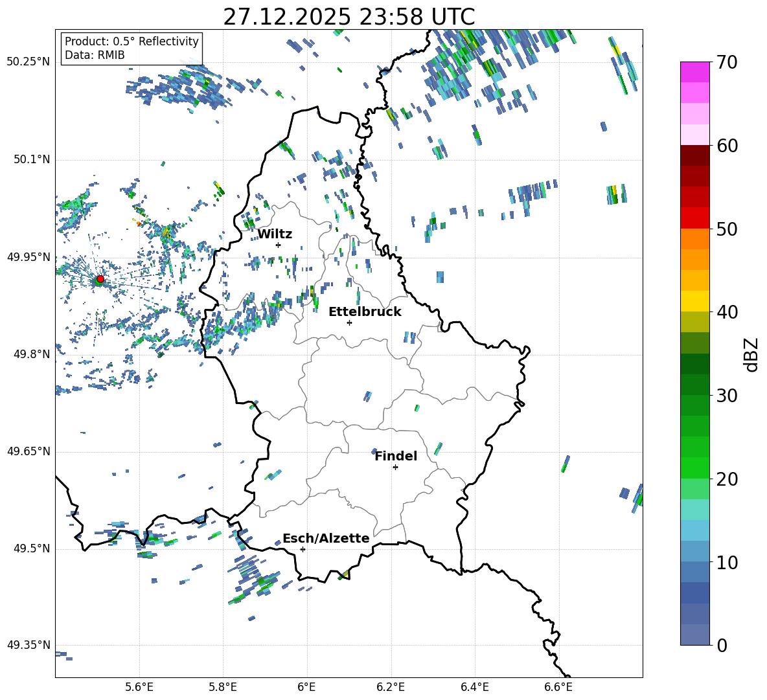This screenshot has width=767, height=700.
Task: Click the Data: RMIB legend line
Action: (95, 56)
